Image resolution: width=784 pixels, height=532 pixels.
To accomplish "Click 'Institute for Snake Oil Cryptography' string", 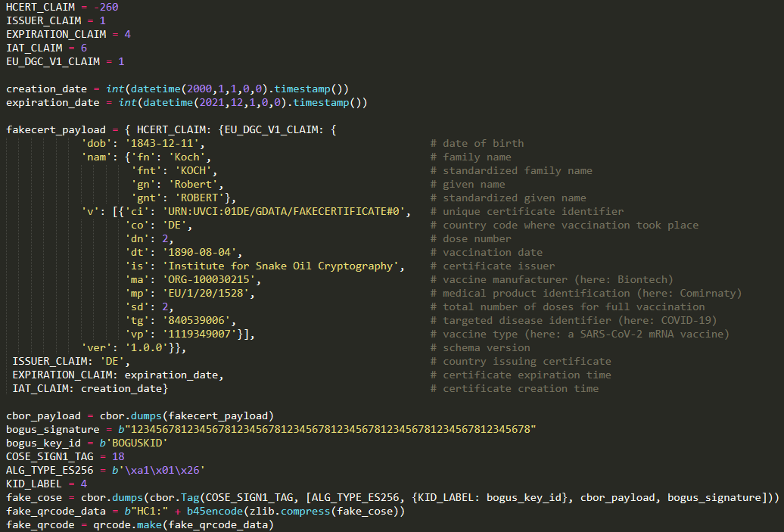I will pyautogui.click(x=282, y=266).
